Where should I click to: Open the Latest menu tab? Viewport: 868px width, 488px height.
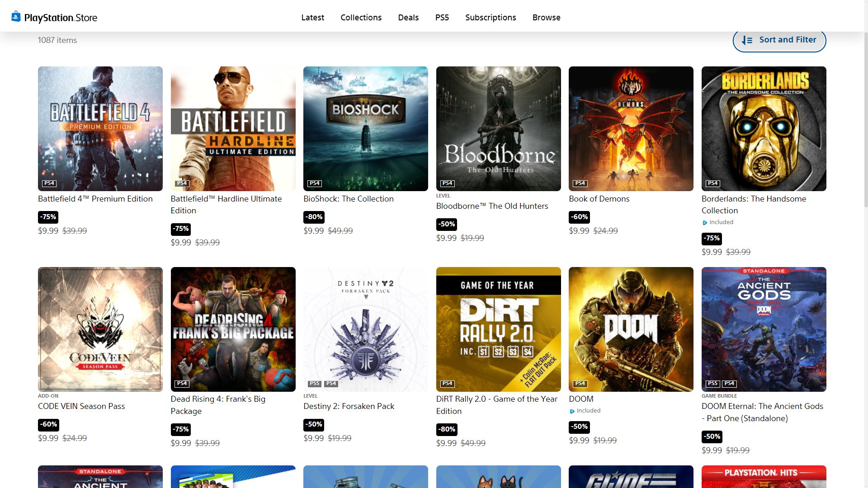[312, 18]
